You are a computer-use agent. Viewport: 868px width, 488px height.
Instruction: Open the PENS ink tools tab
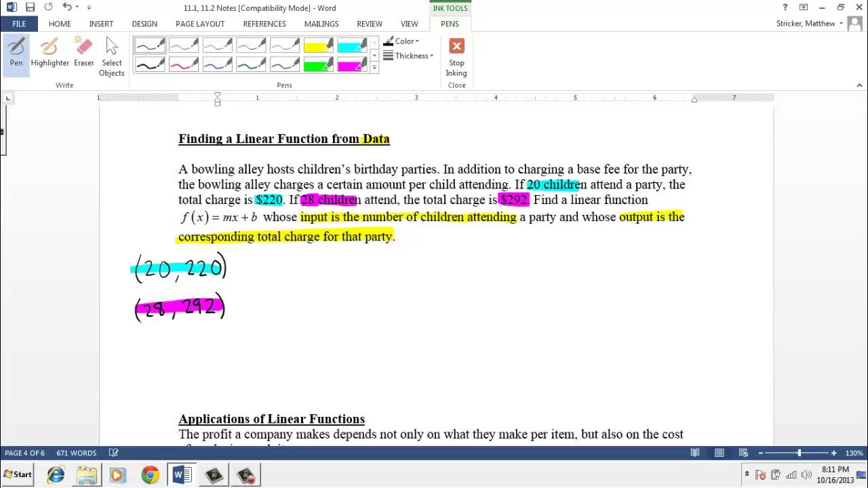tap(450, 24)
